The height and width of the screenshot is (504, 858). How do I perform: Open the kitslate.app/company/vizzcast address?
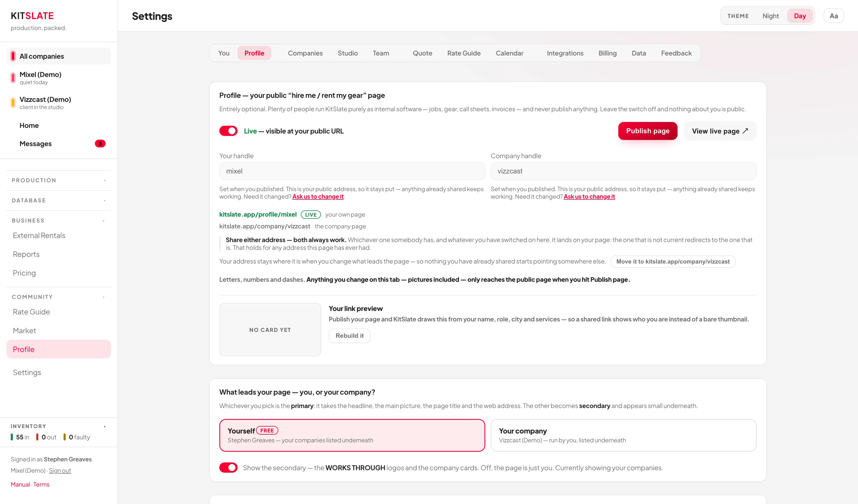(x=265, y=227)
